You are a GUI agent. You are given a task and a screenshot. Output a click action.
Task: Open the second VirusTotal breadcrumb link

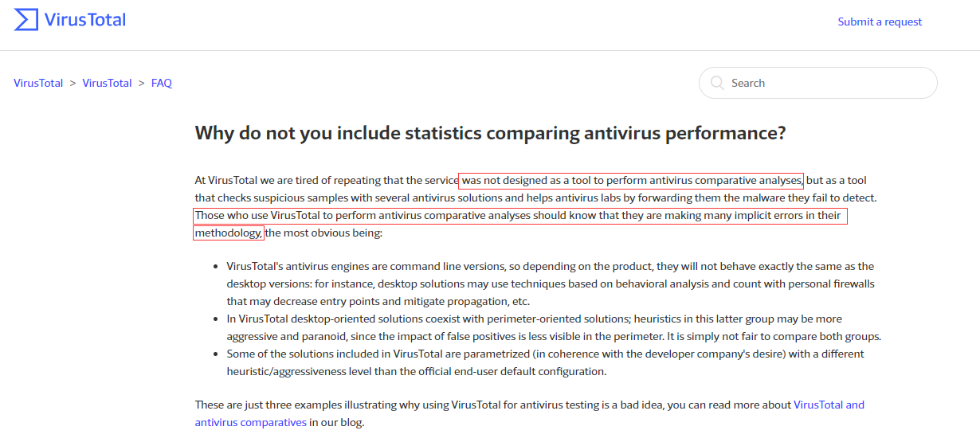tap(107, 83)
